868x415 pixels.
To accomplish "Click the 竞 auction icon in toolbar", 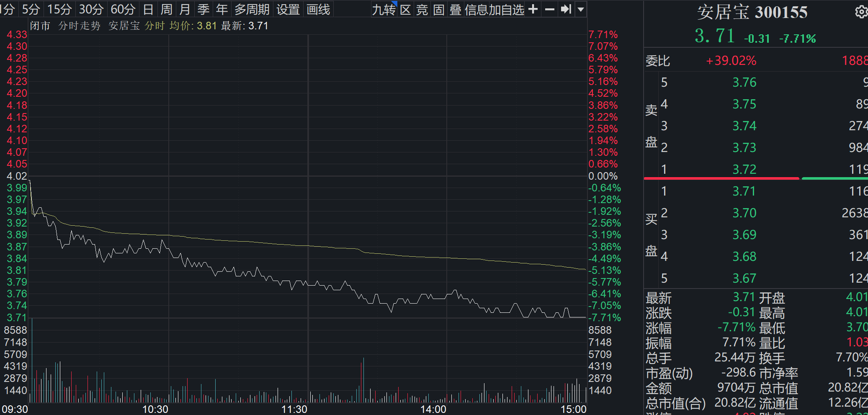I will tap(422, 9).
